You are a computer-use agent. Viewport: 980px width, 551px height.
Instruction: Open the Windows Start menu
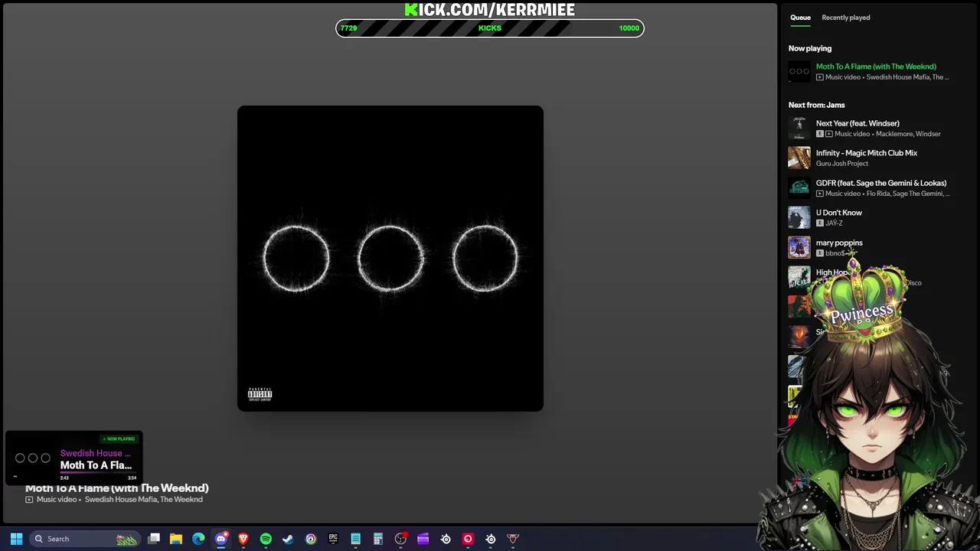coord(16,539)
